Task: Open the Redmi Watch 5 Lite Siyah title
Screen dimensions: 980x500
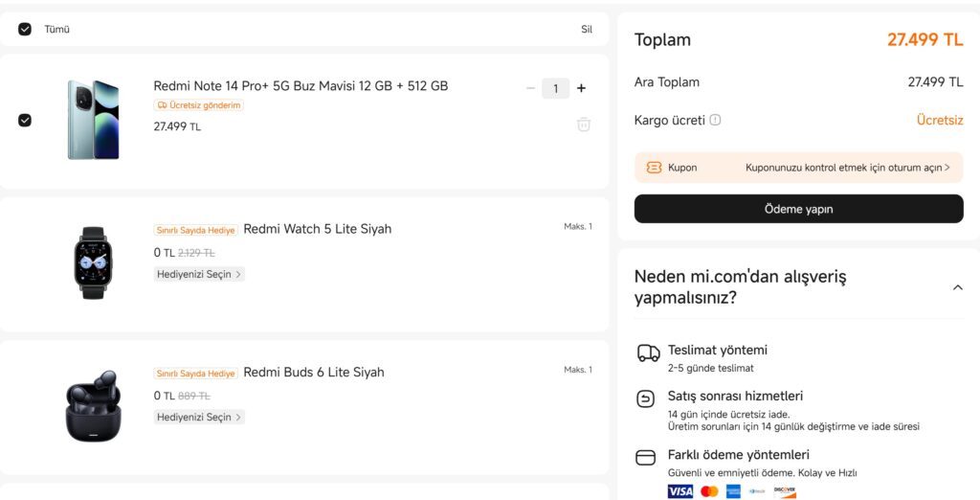Action: (318, 229)
